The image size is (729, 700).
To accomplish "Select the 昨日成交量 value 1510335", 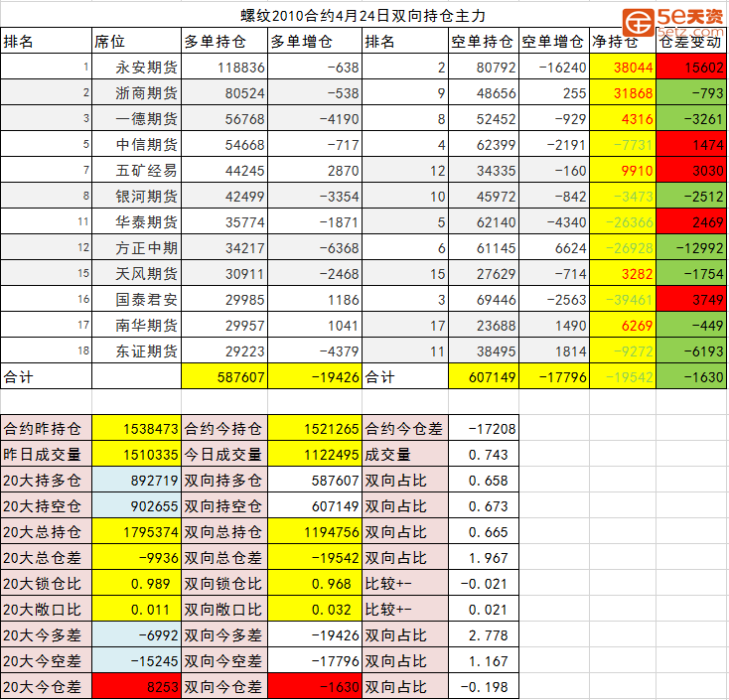I will (136, 454).
